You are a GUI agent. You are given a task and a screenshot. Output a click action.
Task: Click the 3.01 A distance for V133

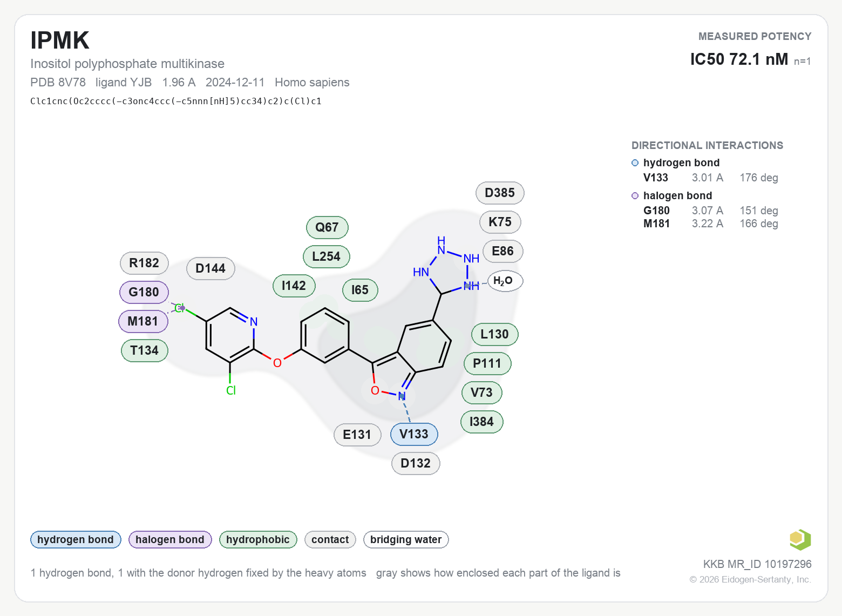[x=708, y=178]
